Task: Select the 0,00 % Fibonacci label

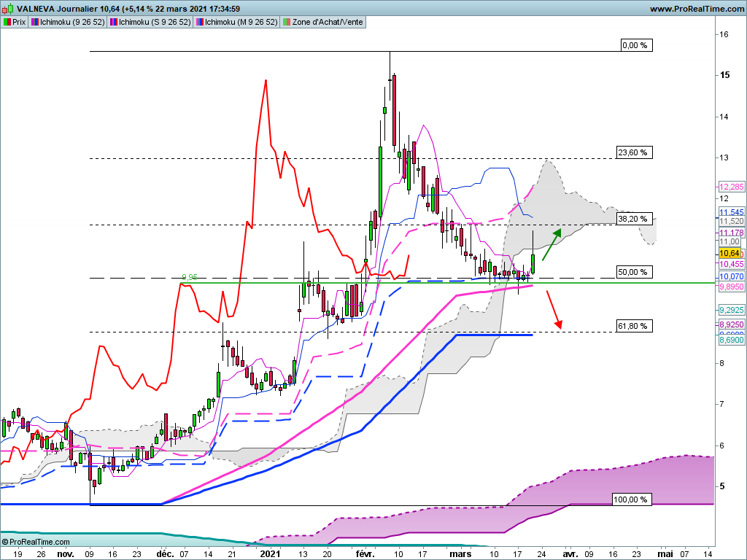Action: tap(636, 45)
